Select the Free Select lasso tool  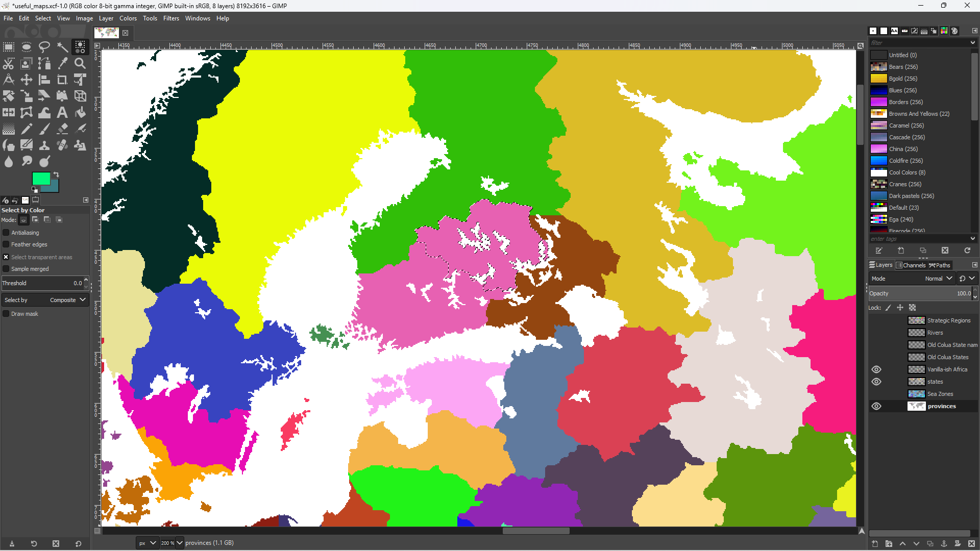tap(44, 47)
